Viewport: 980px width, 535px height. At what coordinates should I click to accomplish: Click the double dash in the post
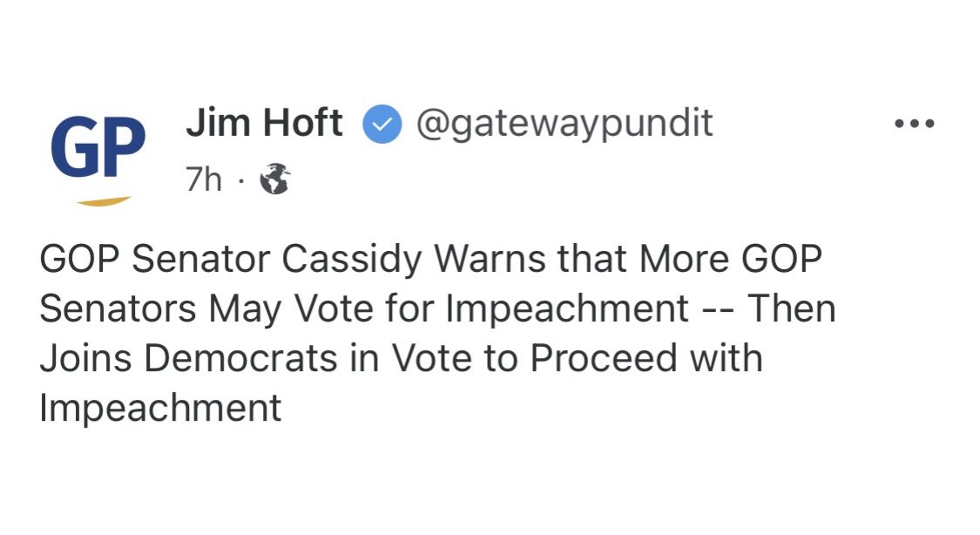718,312
